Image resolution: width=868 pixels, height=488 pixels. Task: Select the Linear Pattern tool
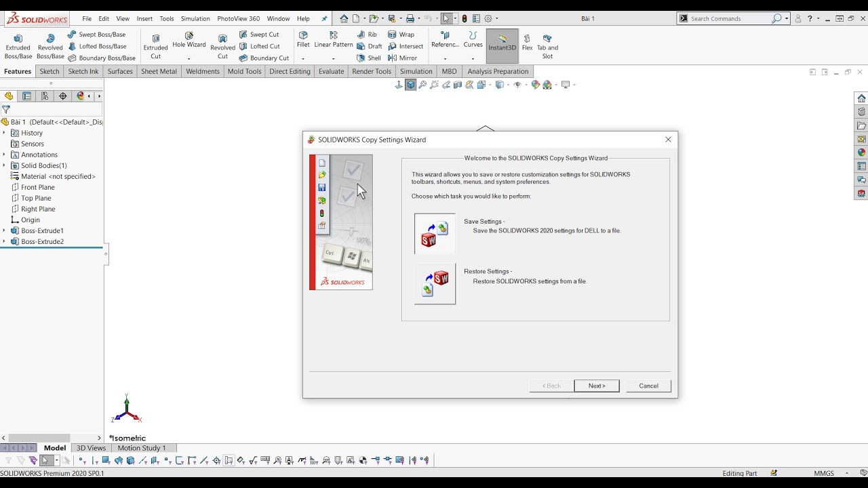334,40
